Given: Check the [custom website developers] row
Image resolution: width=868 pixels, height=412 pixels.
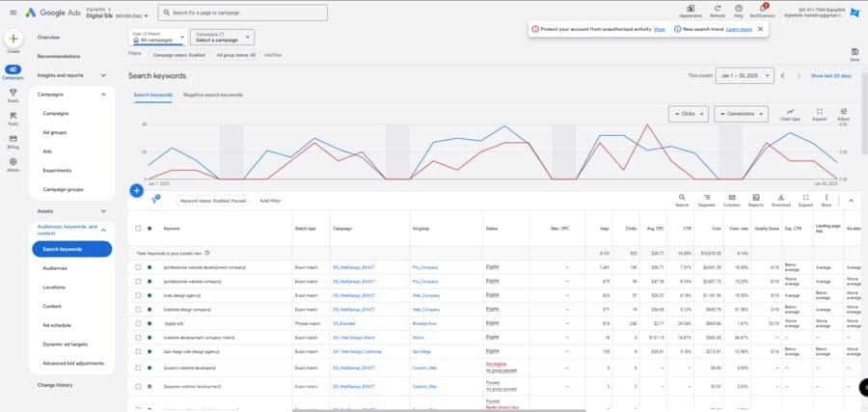Looking at the screenshot, I should point(138,368).
